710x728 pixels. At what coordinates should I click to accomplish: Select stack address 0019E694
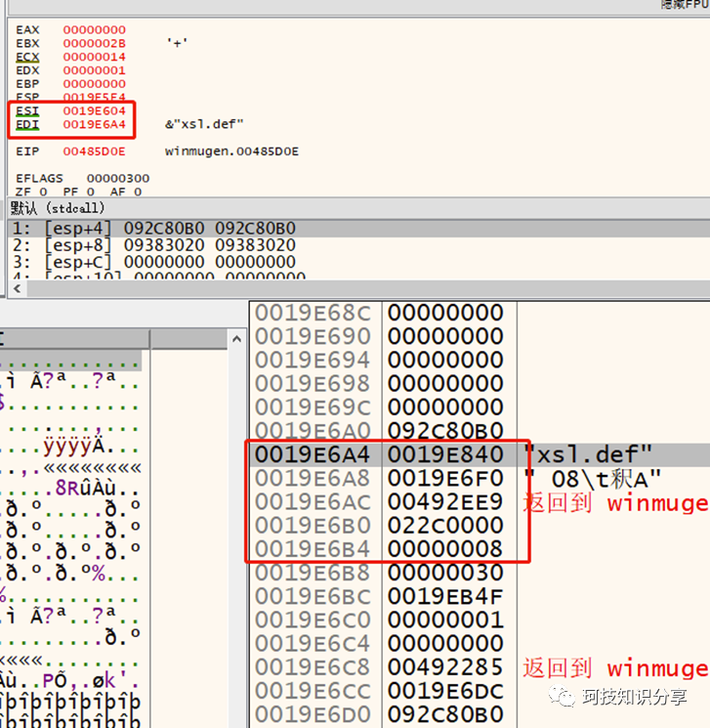313,360
